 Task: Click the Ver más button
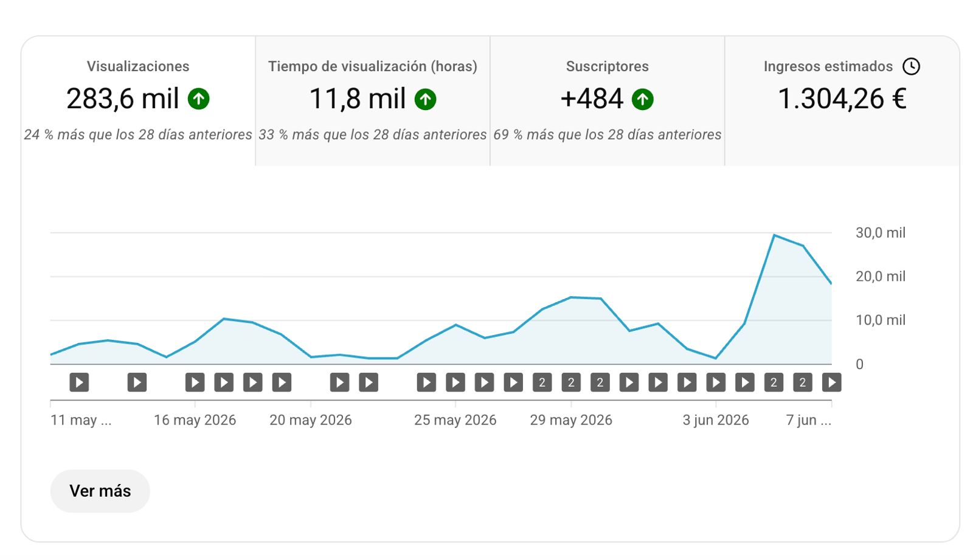click(100, 491)
